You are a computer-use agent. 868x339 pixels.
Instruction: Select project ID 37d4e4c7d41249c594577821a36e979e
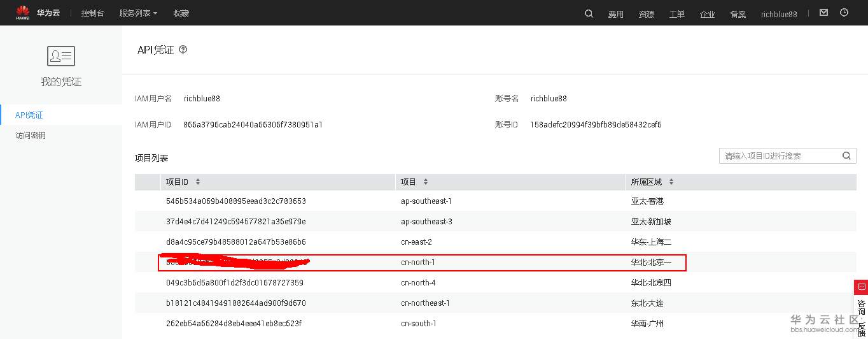coord(236,222)
